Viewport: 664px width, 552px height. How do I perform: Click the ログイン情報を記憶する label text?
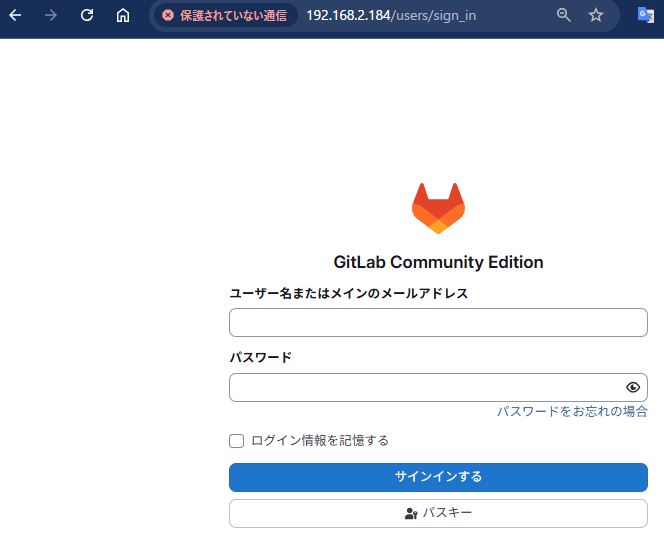(x=320, y=441)
